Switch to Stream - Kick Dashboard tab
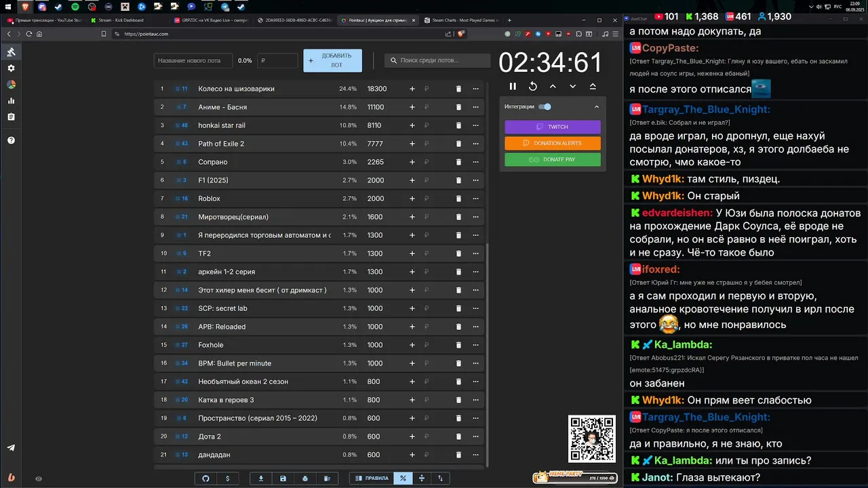 click(x=125, y=20)
